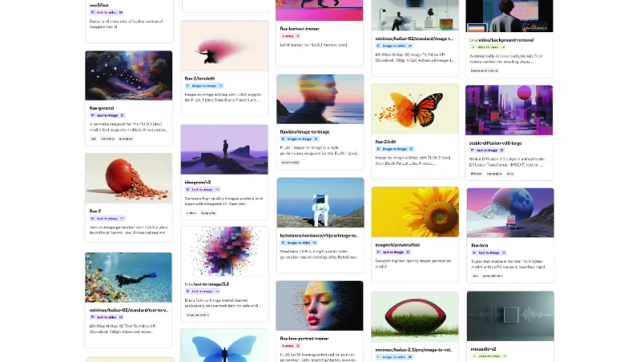Open the flux-lora model title
This screenshot has height=362, width=644.
[x=480, y=245]
